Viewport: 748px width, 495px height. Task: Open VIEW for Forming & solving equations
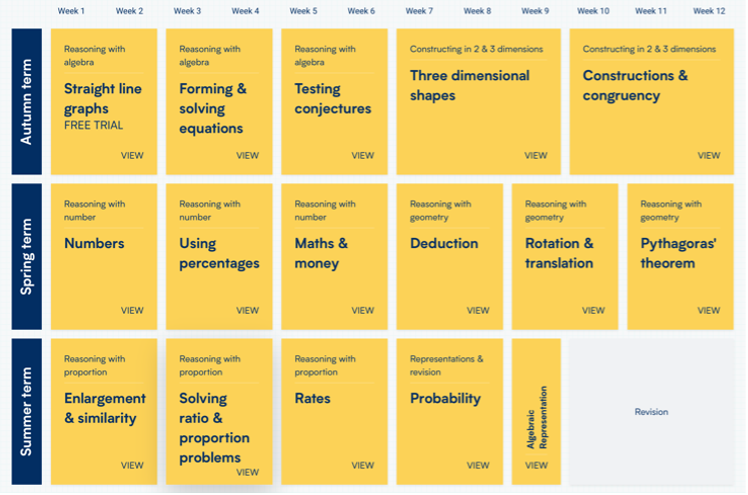click(x=247, y=155)
